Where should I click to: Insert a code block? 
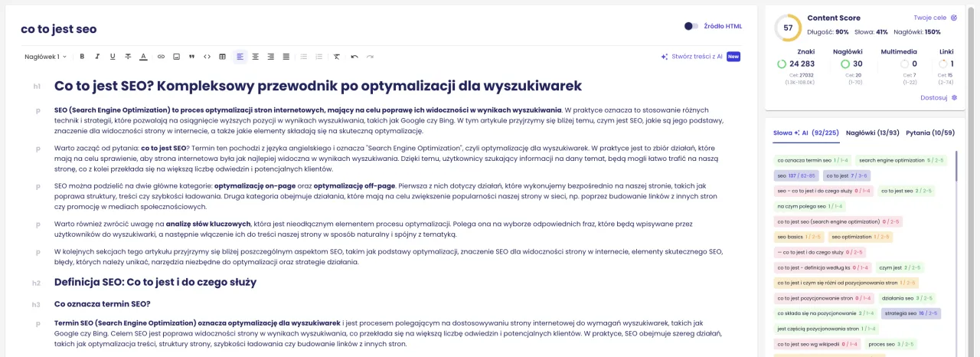point(207,57)
